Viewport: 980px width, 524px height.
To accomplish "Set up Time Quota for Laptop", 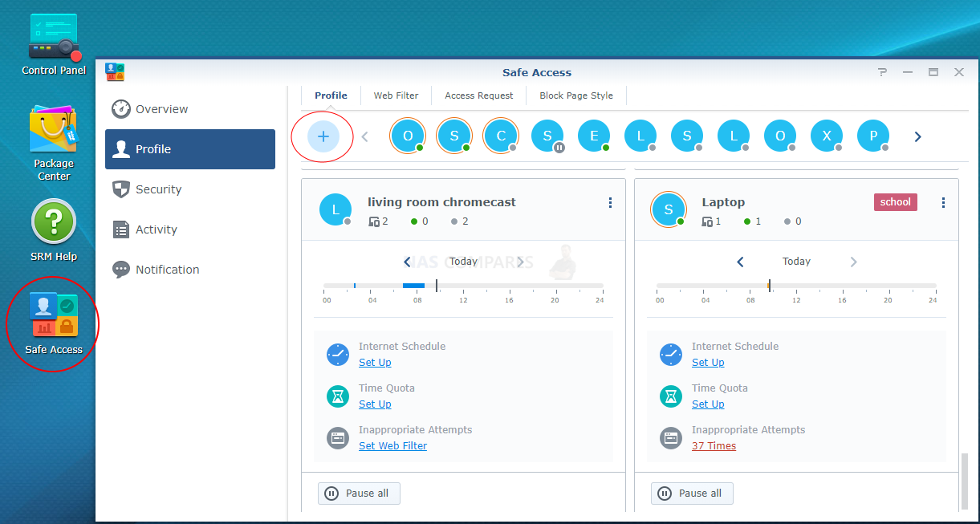I will [708, 404].
